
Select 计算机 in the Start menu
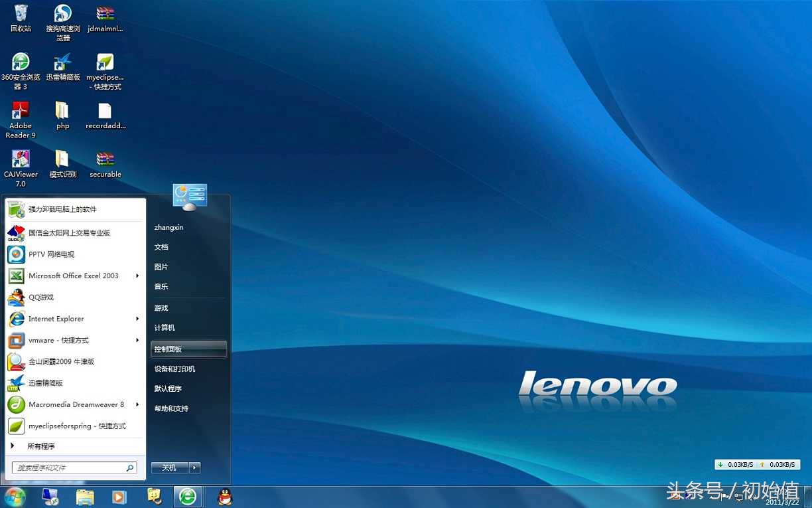point(165,327)
